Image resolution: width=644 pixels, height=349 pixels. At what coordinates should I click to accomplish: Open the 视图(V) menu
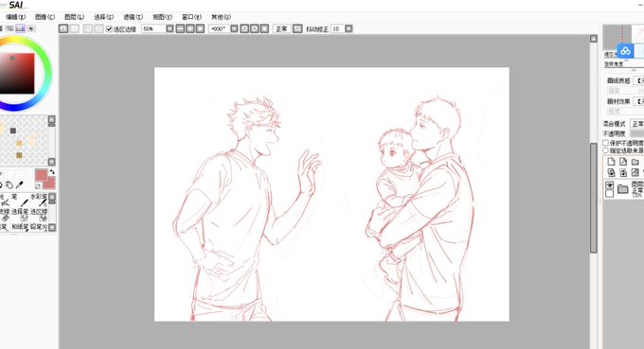coord(162,17)
